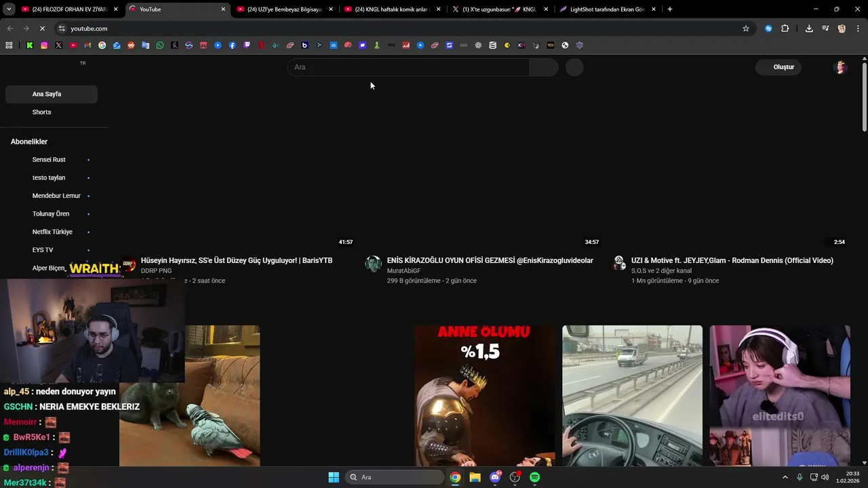This screenshot has height=488, width=868.
Task: Open MuratAbiGF channel avatar
Action: (x=373, y=264)
